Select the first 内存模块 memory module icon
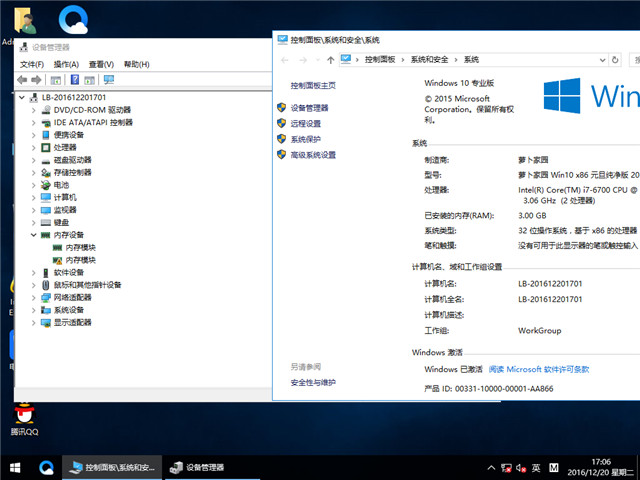The width and height of the screenshot is (640, 480). pyautogui.click(x=58, y=247)
